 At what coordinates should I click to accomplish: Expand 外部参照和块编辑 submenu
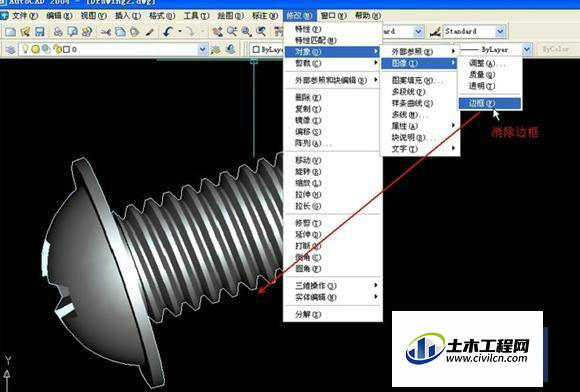point(332,80)
